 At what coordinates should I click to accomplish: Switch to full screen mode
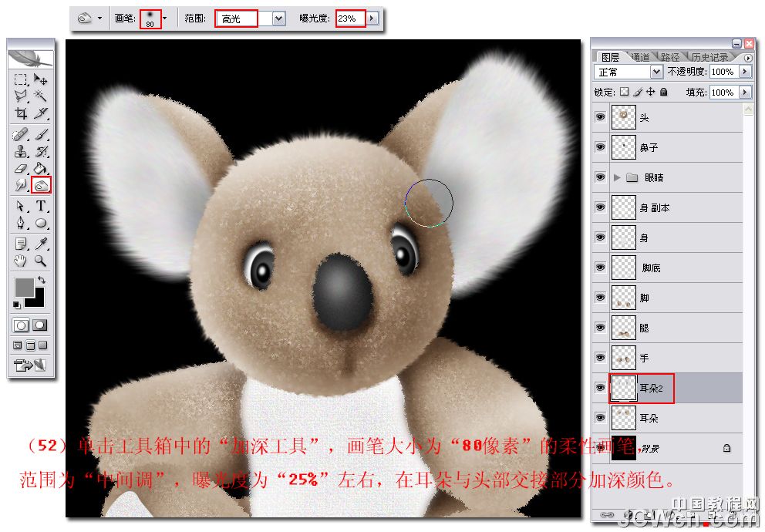(43, 345)
